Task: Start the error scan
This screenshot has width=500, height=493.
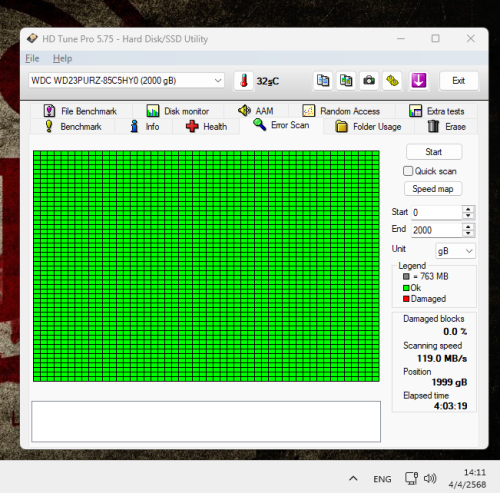Action: (x=434, y=152)
